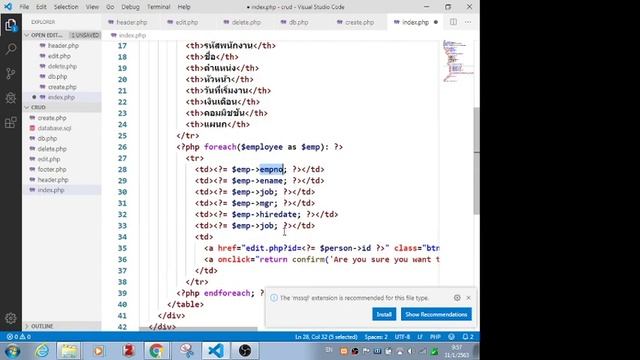This screenshot has height=360, width=640.
Task: Open the Manage gear at activity bar bottom
Action: (11, 318)
